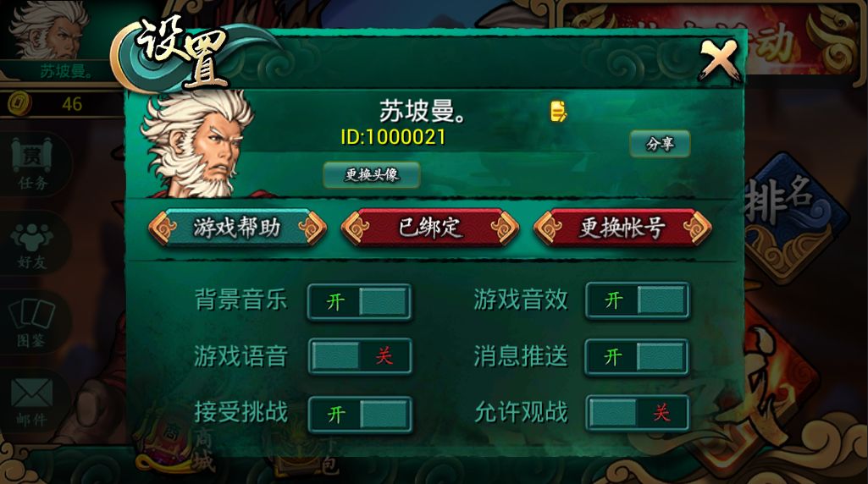The height and width of the screenshot is (484, 868).
Task: Open the 邮件 mail envelope icon
Action: click(31, 402)
